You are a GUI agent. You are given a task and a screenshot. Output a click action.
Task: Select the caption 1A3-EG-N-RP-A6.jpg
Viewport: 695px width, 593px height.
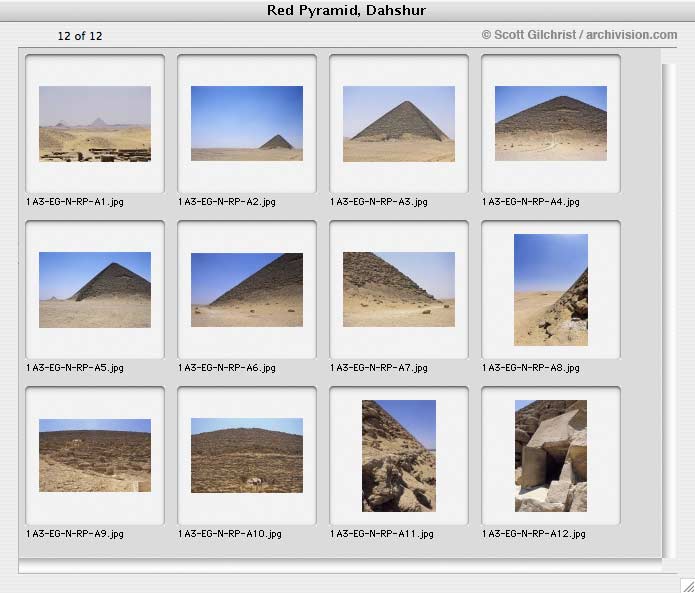pos(227,368)
